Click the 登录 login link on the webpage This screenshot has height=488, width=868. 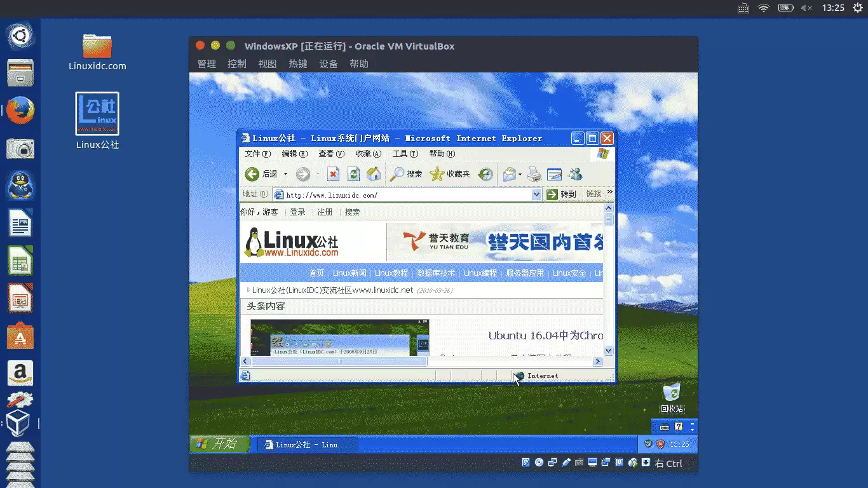(297, 212)
